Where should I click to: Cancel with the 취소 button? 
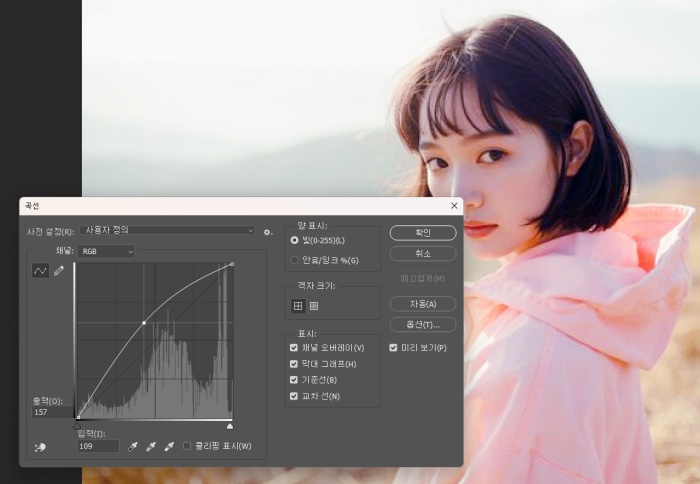(423, 254)
